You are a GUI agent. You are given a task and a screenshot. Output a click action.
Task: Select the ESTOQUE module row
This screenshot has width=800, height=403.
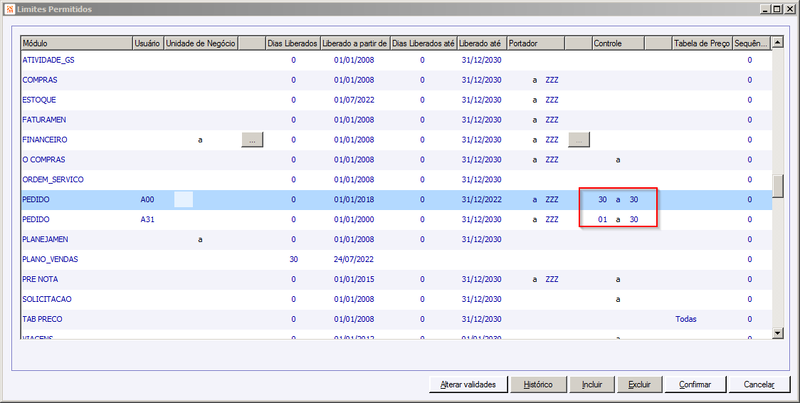(396, 100)
